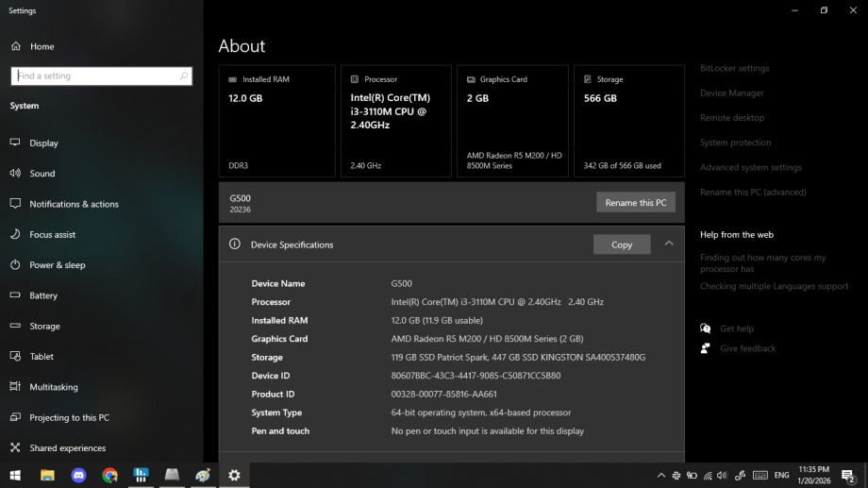Launch Chrome from the taskbar
This screenshot has height=488, width=868.
click(109, 475)
